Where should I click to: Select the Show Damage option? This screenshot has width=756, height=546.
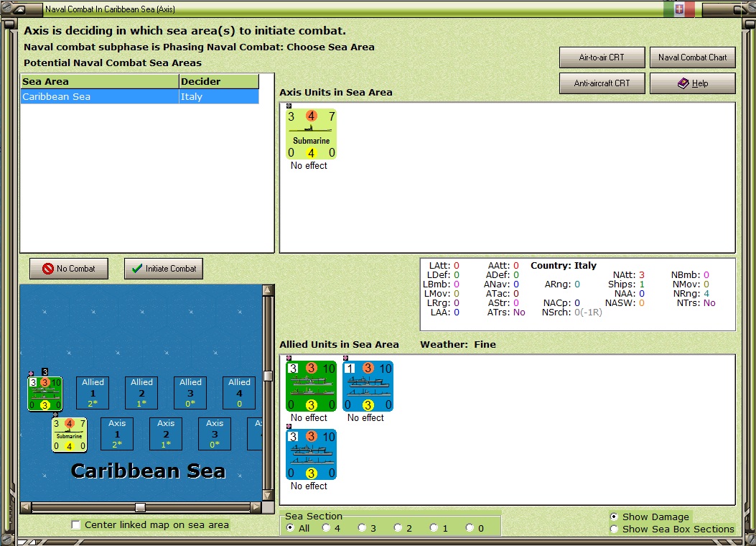click(x=614, y=517)
